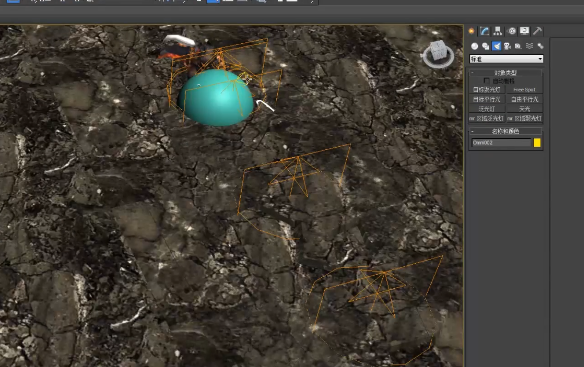
Task: Click the 目标平行光 button
Action: pyautogui.click(x=487, y=99)
